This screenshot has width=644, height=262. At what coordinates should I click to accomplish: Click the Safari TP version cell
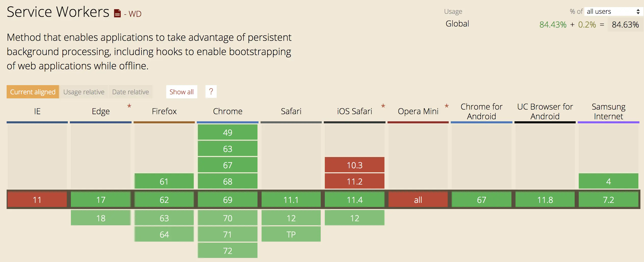click(291, 234)
